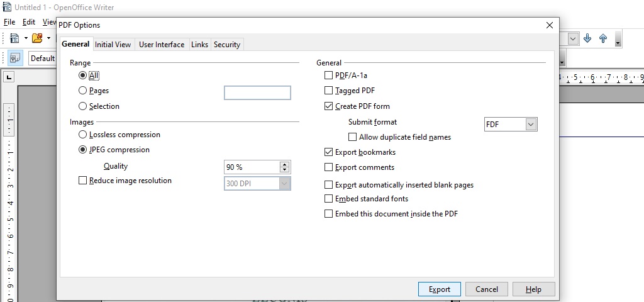Viewport: 644px width, 302px height.
Task: Click the Pages range input field
Action: click(x=257, y=93)
